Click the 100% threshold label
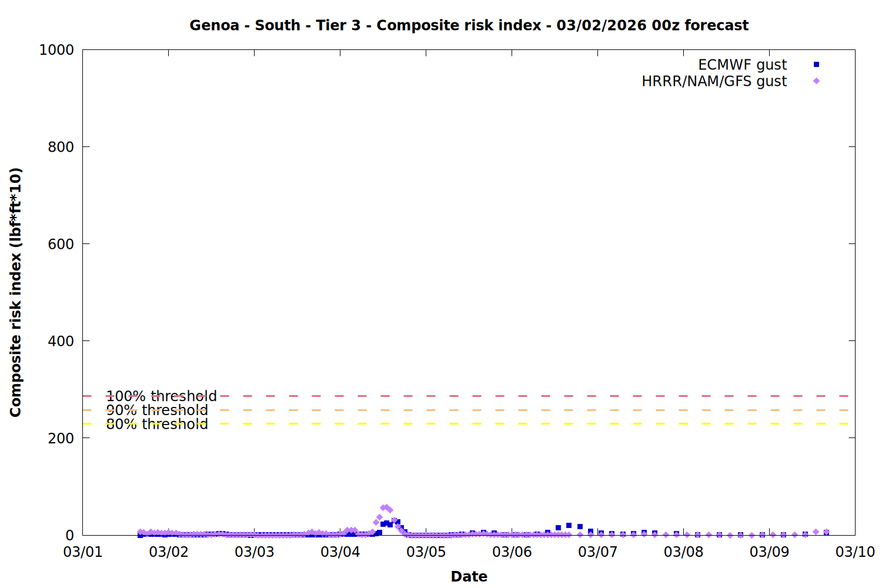This screenshot has height=588, width=882. [x=161, y=396]
